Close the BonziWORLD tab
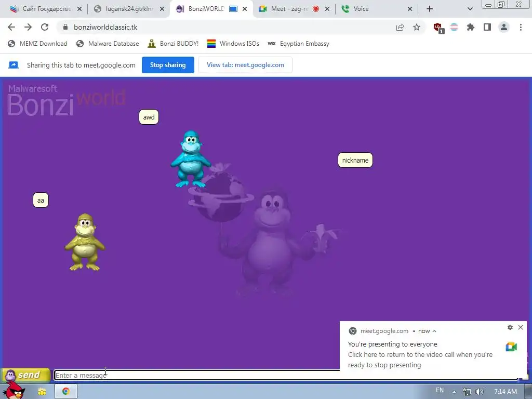The image size is (532, 399). coord(245,9)
